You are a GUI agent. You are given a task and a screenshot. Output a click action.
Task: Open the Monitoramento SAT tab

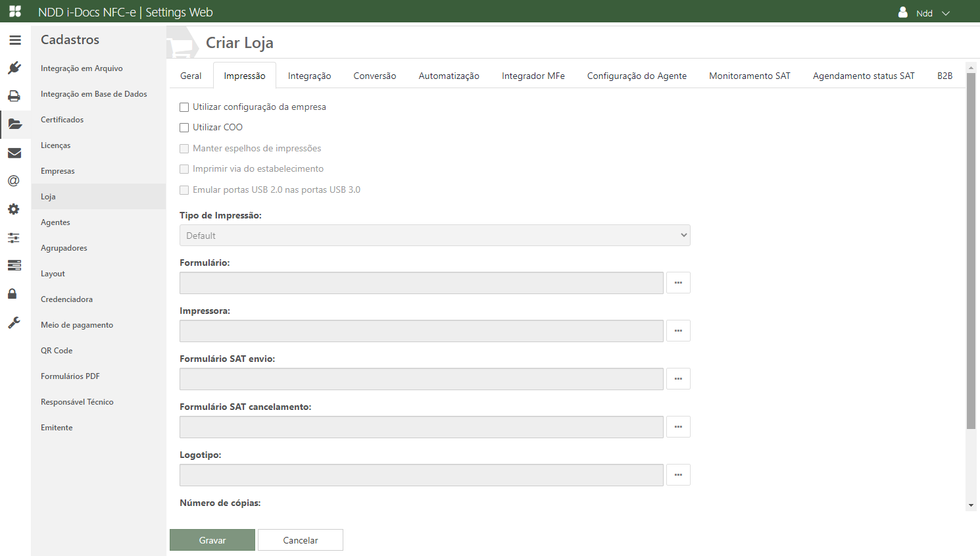[749, 76]
